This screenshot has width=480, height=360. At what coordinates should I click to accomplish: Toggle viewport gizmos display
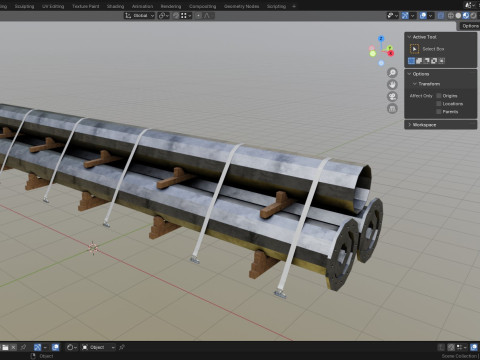[405, 16]
